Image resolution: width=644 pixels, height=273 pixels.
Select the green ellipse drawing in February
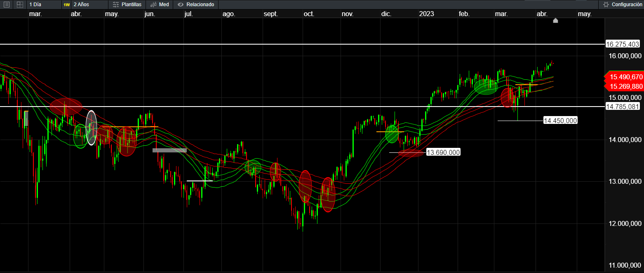point(486,87)
